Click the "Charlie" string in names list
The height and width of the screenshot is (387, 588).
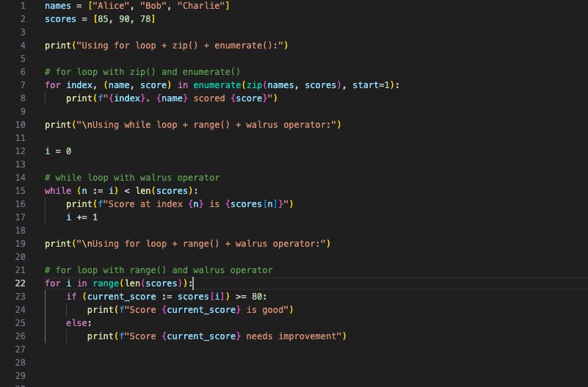coord(200,6)
